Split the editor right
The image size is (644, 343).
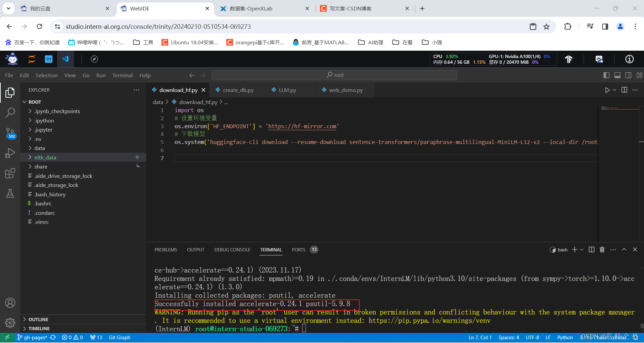[624, 90]
